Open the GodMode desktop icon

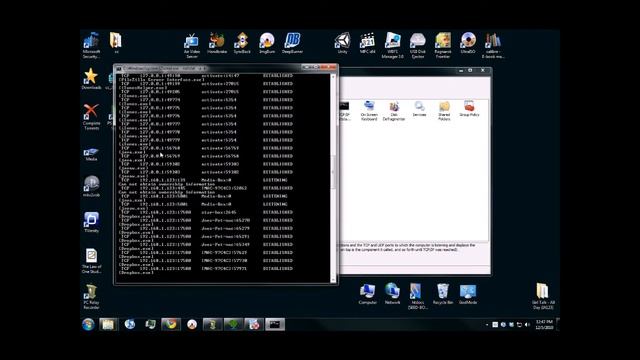(x=468, y=294)
